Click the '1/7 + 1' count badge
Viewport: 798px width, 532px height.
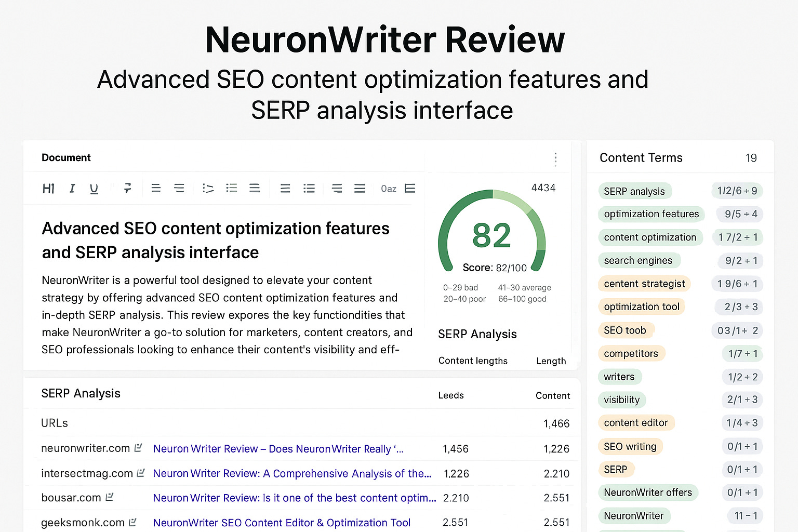point(742,353)
